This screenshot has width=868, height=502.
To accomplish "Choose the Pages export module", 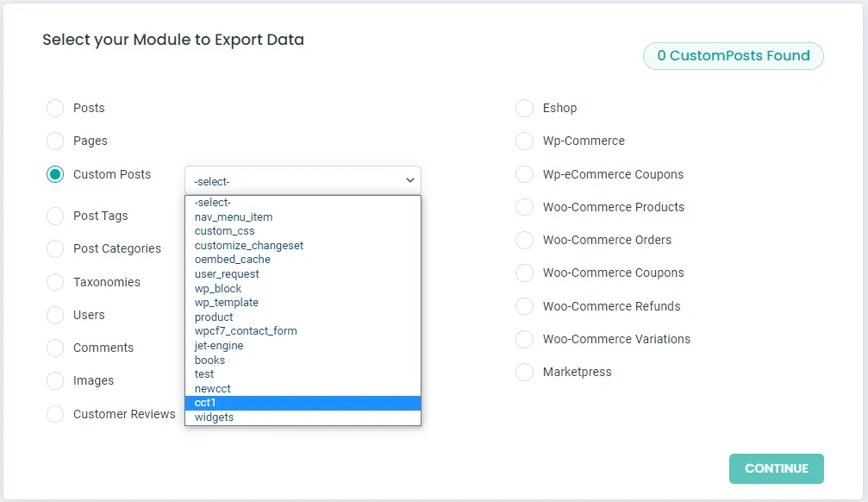I will [55, 141].
